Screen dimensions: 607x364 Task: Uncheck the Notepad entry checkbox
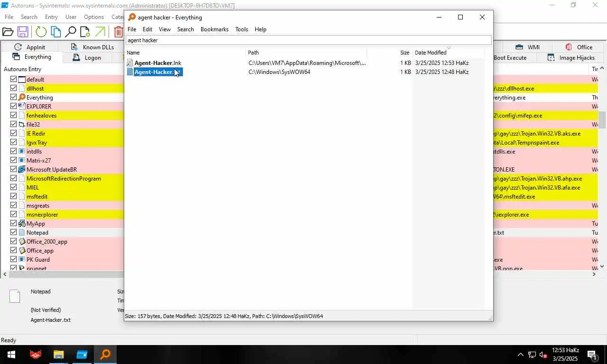point(14,233)
